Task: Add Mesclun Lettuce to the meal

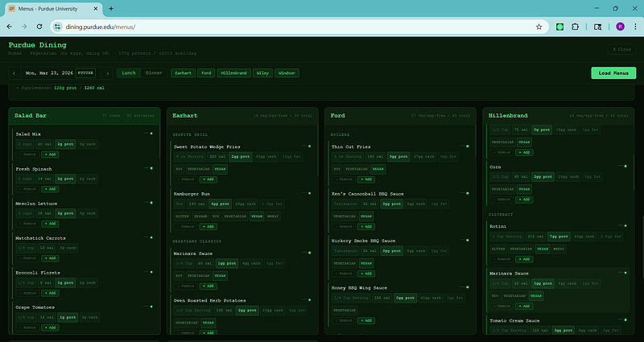Action: (50, 224)
